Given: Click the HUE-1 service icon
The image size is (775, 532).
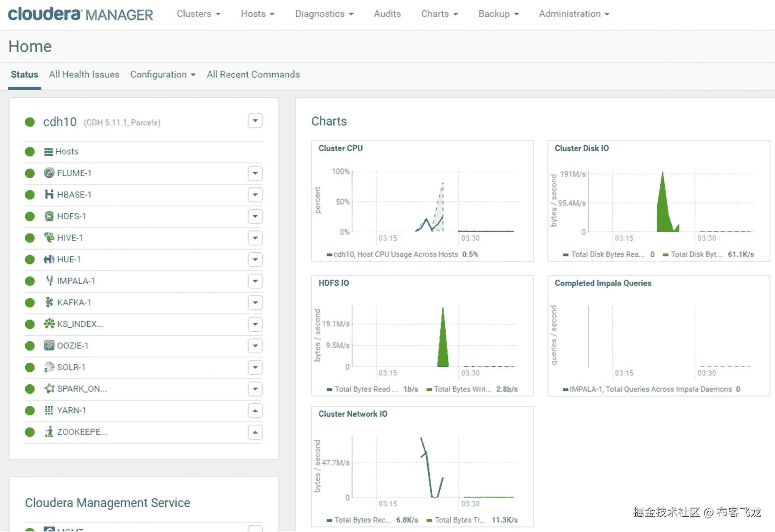Looking at the screenshot, I should tap(49, 259).
